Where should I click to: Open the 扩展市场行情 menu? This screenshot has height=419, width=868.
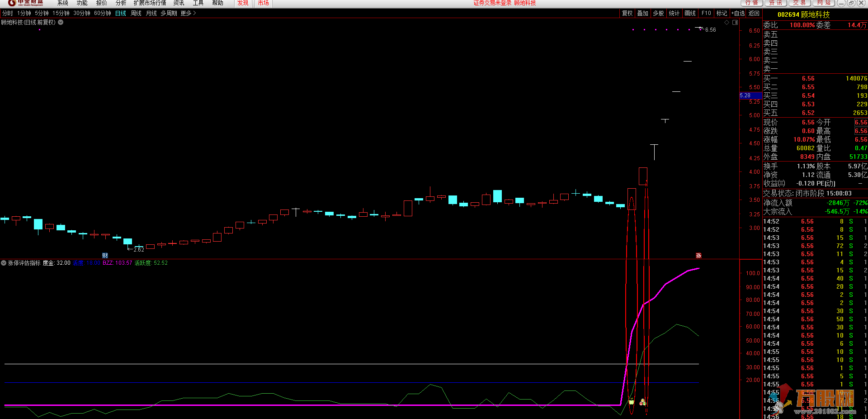[x=150, y=3]
